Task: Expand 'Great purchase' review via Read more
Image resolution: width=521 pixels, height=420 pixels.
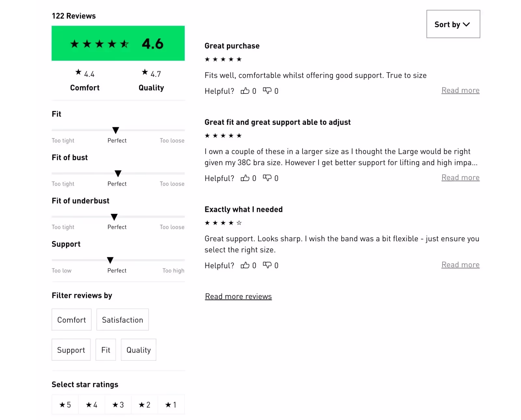Action: click(x=460, y=91)
